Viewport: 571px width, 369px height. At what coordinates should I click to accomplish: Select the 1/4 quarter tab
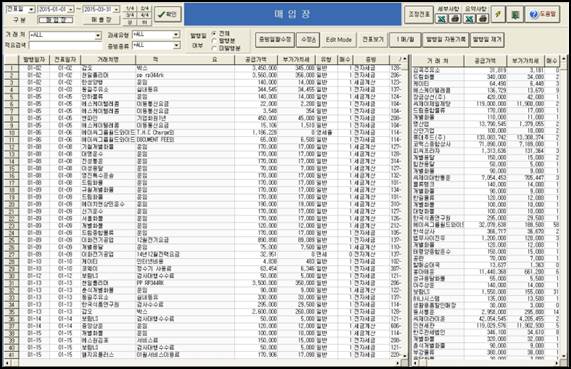tap(130, 8)
